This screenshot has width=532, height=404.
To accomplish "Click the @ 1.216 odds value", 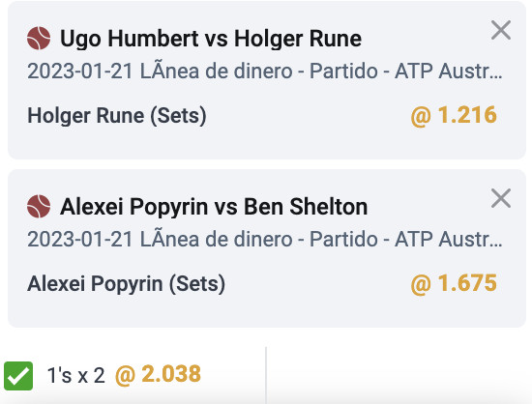I will point(454,115).
